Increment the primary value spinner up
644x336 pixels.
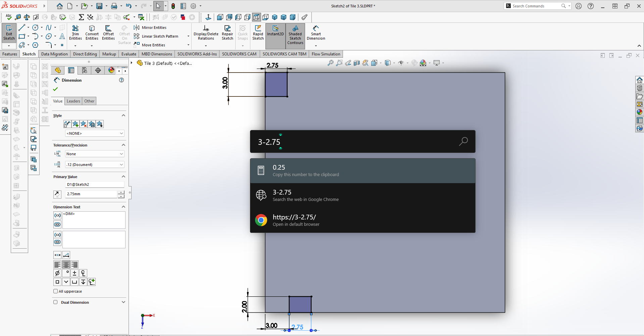click(x=121, y=192)
